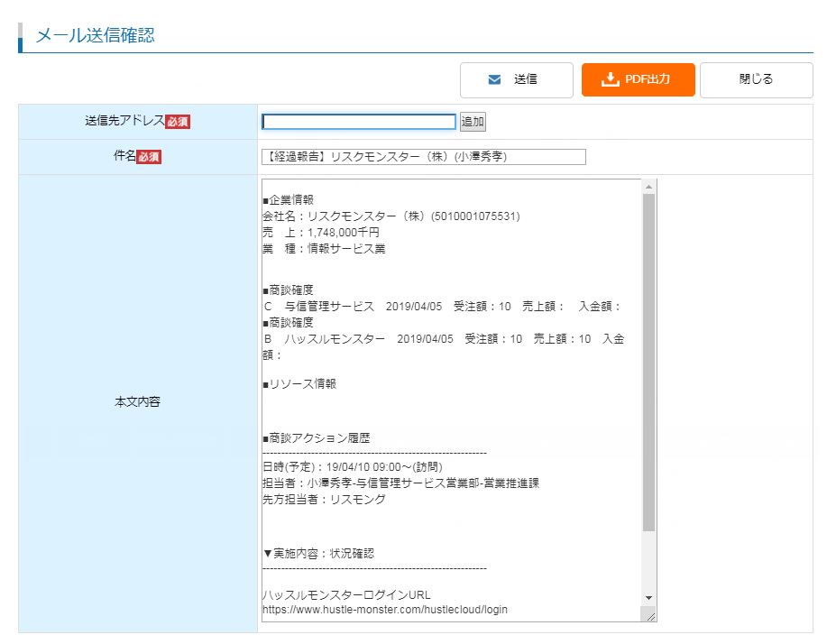Click the 送信先アドレス label text
Screen dimensions: 827x644
124,122
